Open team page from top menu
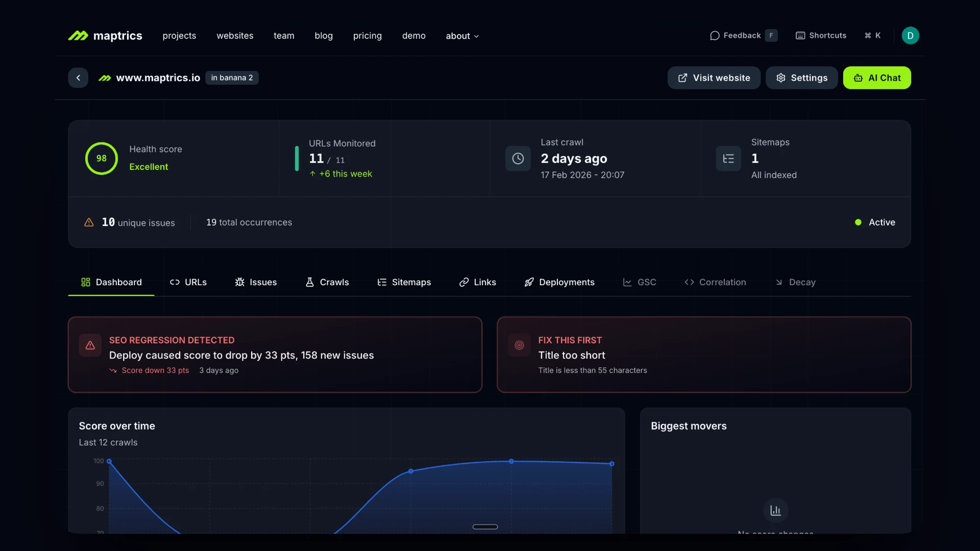 [x=284, y=36]
